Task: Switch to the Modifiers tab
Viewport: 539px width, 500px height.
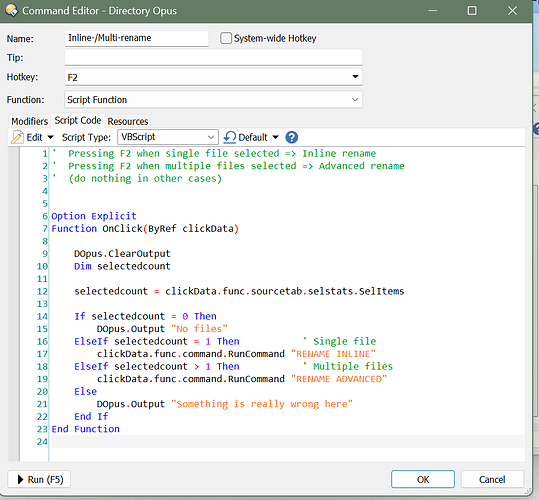Action: click(x=30, y=121)
